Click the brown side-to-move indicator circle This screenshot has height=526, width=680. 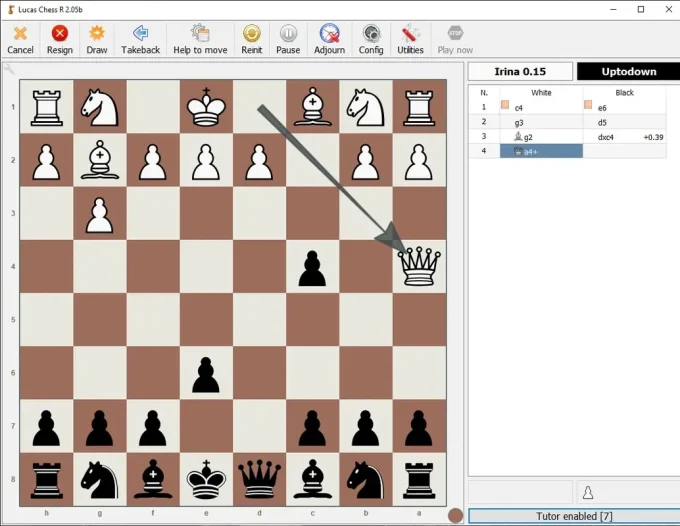(x=455, y=515)
